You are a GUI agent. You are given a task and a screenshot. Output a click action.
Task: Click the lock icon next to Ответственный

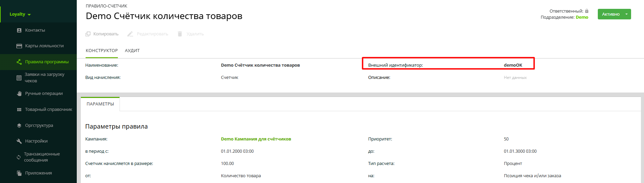click(587, 11)
